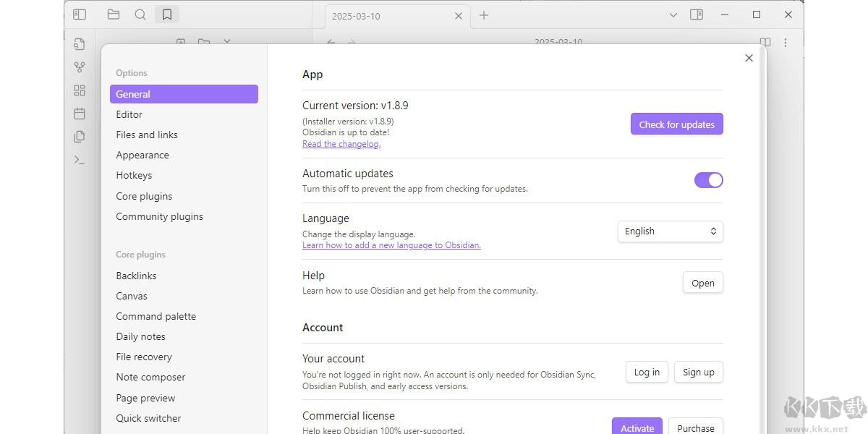868x434 pixels.
Task: Open the file explorer folder icon
Action: pos(114,14)
